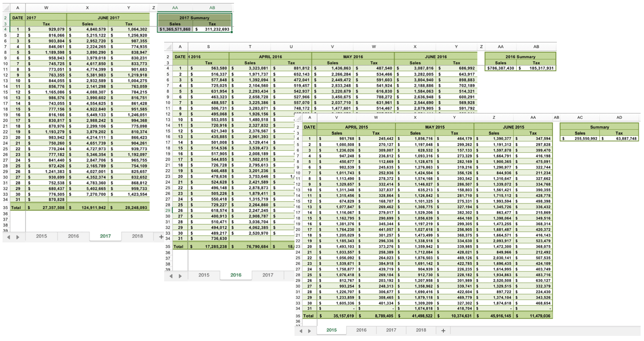Screen dimensions: 644x341
Task: Select all cells corner in 2015 workbook window
Action: tap(298, 118)
